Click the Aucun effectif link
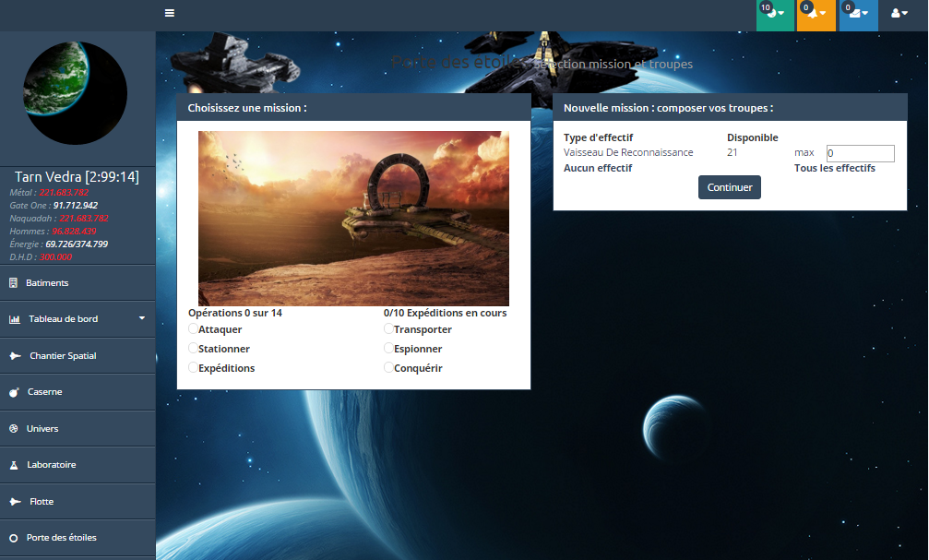 [598, 168]
